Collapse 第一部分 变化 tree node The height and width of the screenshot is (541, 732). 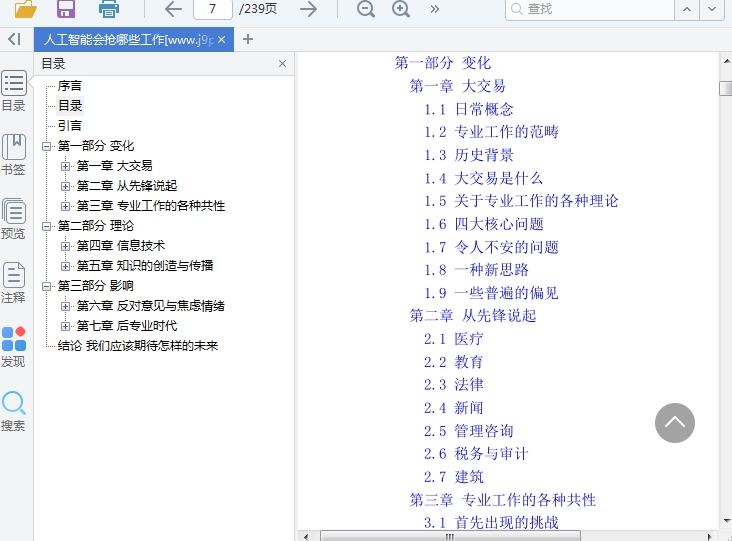46,146
